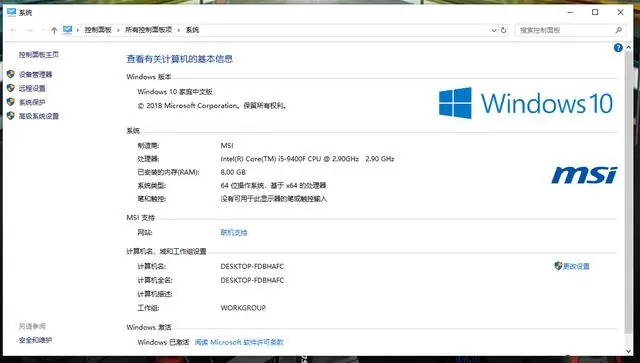Select full computer name next to 计算机全名:

click(252, 280)
